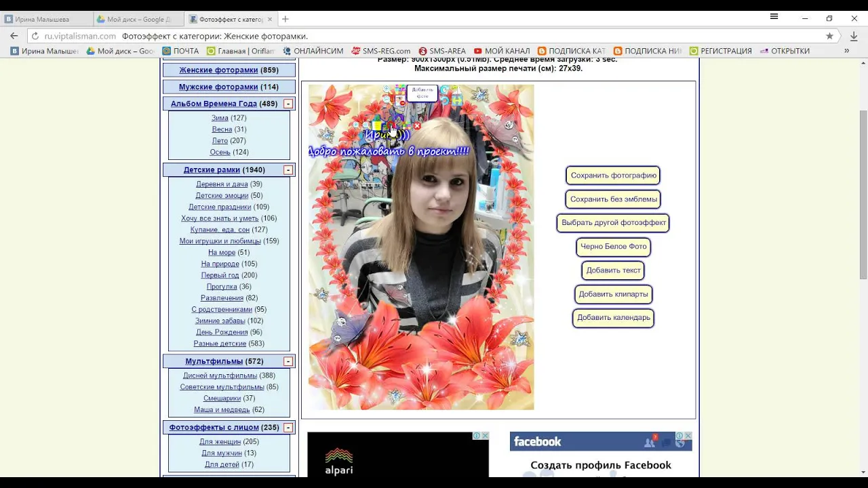Open Деревня и дача link
The height and width of the screenshot is (488, 868).
222,184
